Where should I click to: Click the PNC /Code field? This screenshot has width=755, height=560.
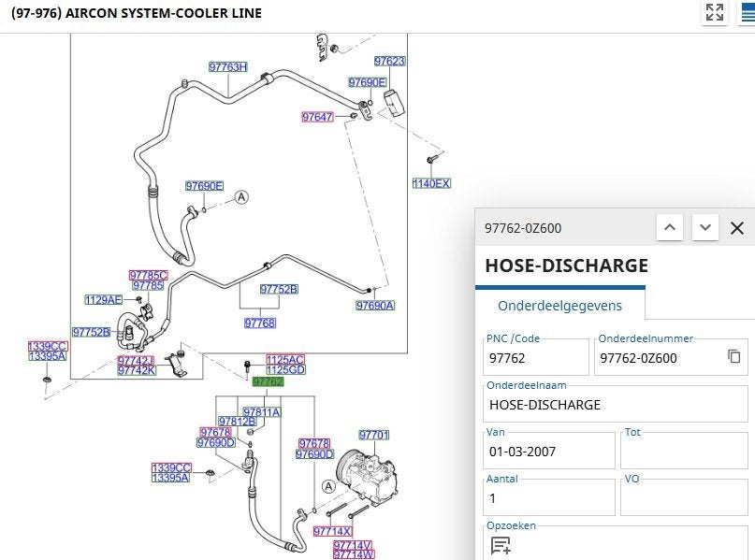(x=536, y=357)
